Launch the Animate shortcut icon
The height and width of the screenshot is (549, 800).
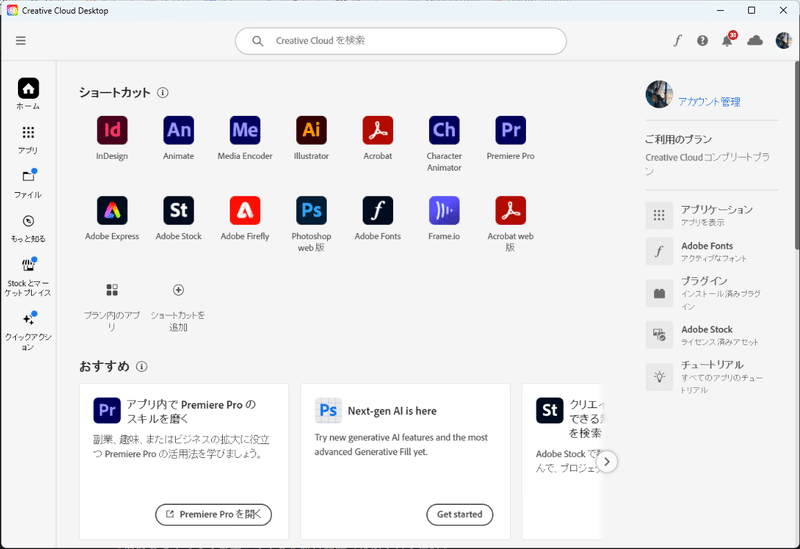pos(179,130)
